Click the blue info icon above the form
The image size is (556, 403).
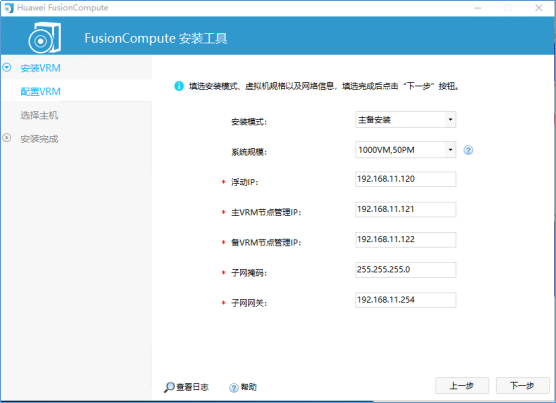coord(179,86)
